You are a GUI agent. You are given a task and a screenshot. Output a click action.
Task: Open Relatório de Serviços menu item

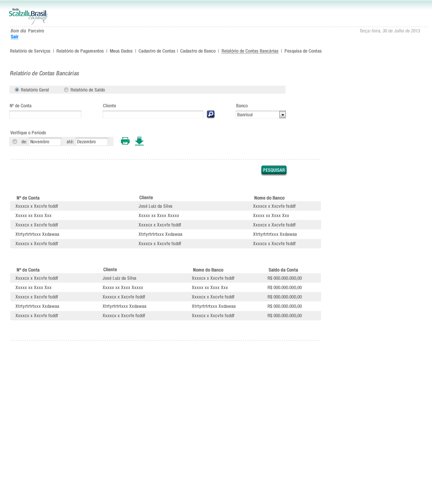coord(30,51)
